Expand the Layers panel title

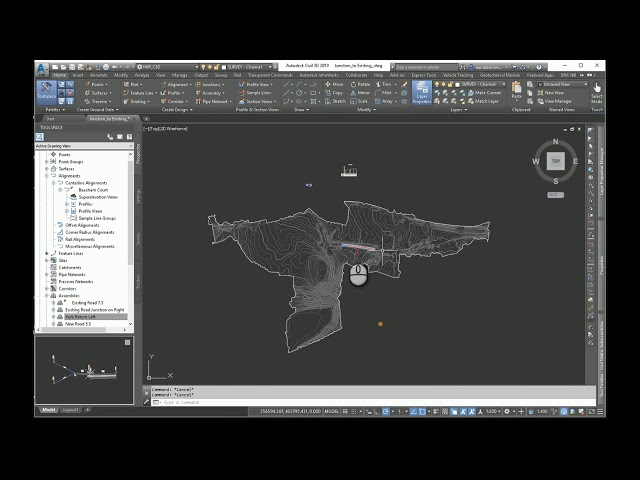click(x=459, y=109)
